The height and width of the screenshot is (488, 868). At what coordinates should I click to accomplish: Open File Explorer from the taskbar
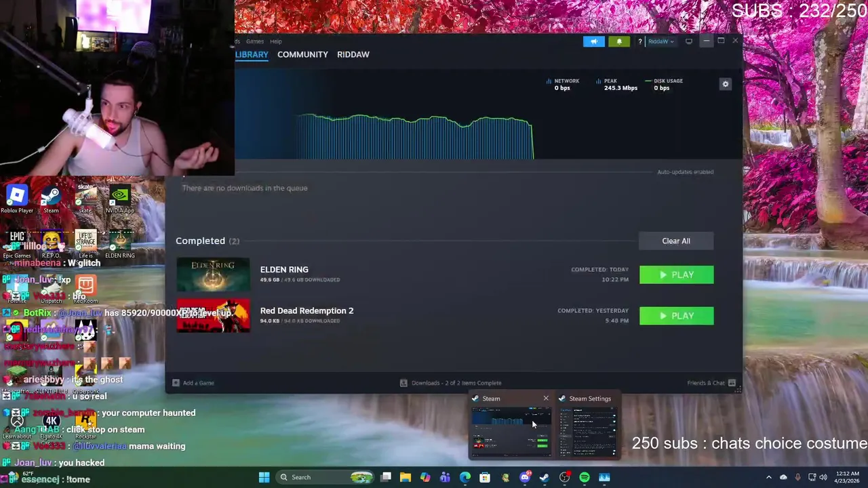[406, 477]
